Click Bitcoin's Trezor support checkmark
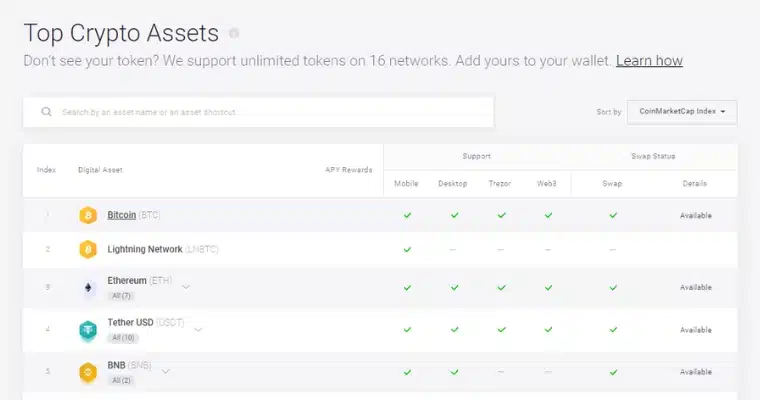Viewport: 760px width, 400px height. [501, 215]
